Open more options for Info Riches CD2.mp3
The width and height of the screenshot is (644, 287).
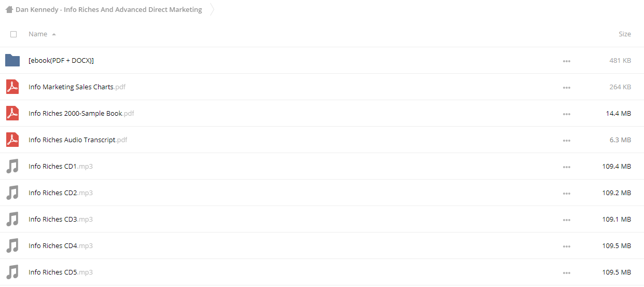tap(566, 193)
